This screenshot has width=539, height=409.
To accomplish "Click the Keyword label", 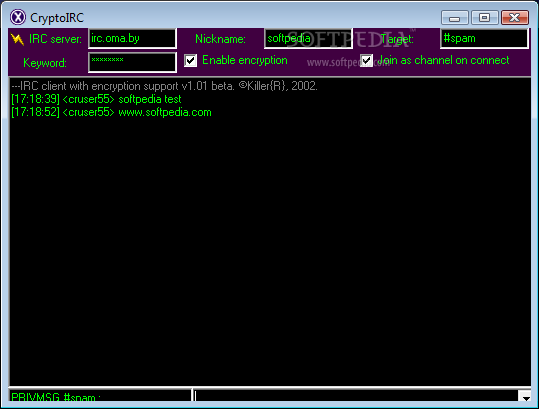I will point(45,63).
